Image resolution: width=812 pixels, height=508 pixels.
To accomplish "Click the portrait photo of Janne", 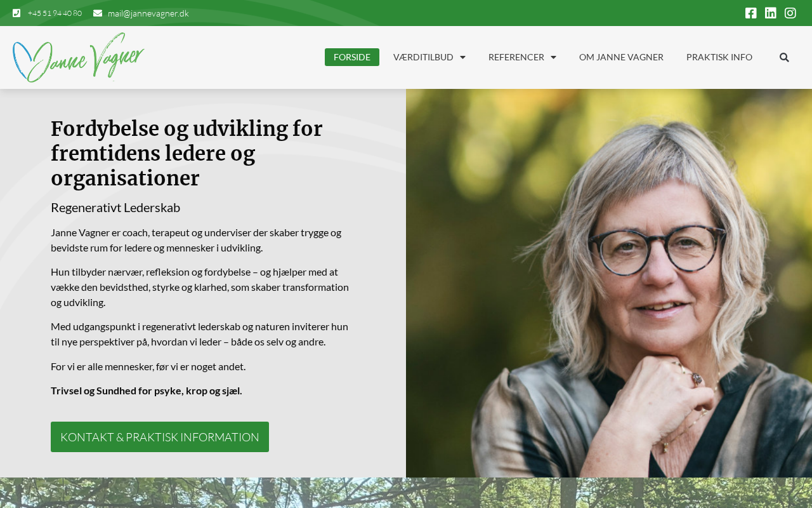I will [x=609, y=283].
